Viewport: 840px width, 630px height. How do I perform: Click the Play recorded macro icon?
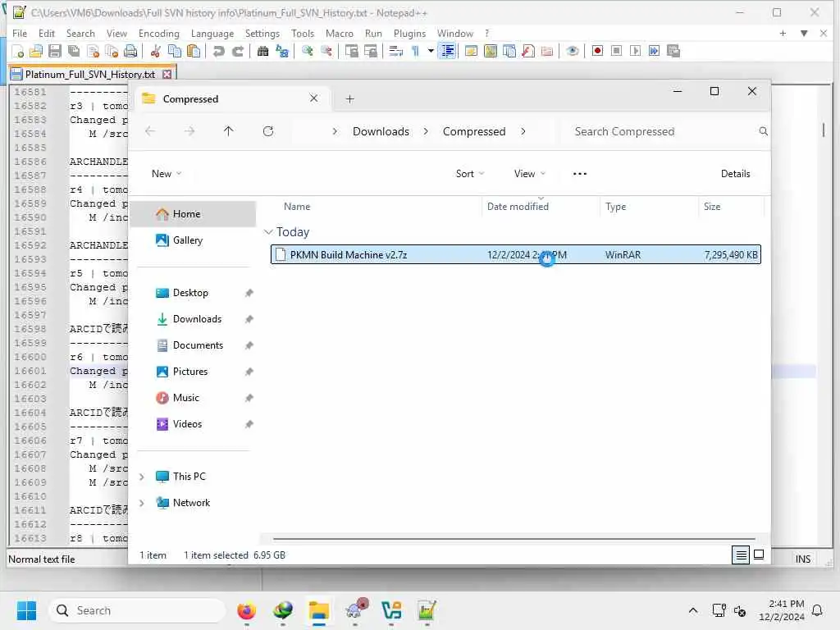click(636, 51)
